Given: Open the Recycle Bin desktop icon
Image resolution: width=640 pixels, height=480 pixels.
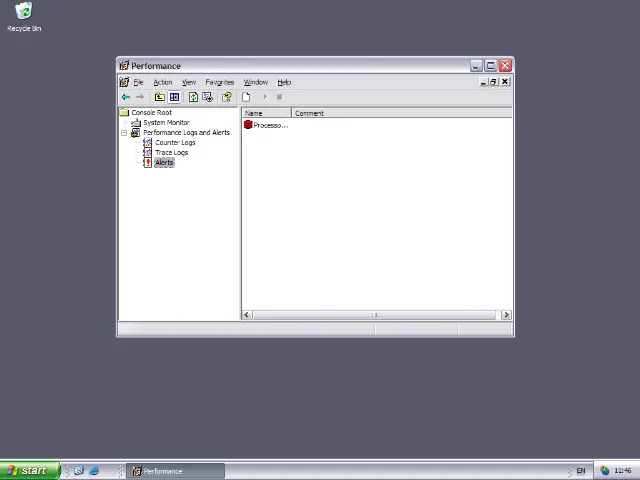Looking at the screenshot, I should pyautogui.click(x=23, y=14).
